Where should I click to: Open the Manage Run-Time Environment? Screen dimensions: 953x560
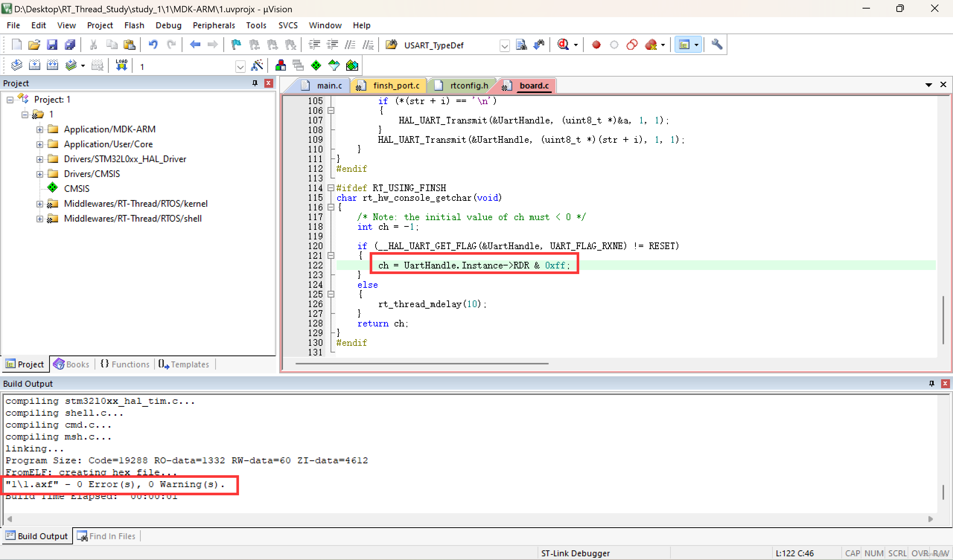[352, 65]
